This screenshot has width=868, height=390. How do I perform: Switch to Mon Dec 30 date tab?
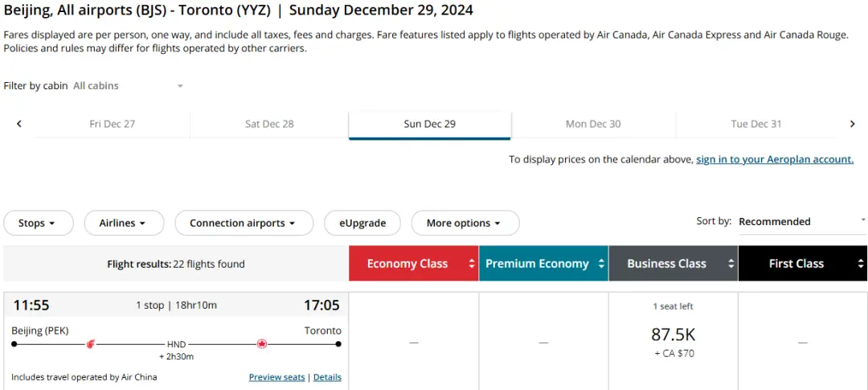[593, 124]
